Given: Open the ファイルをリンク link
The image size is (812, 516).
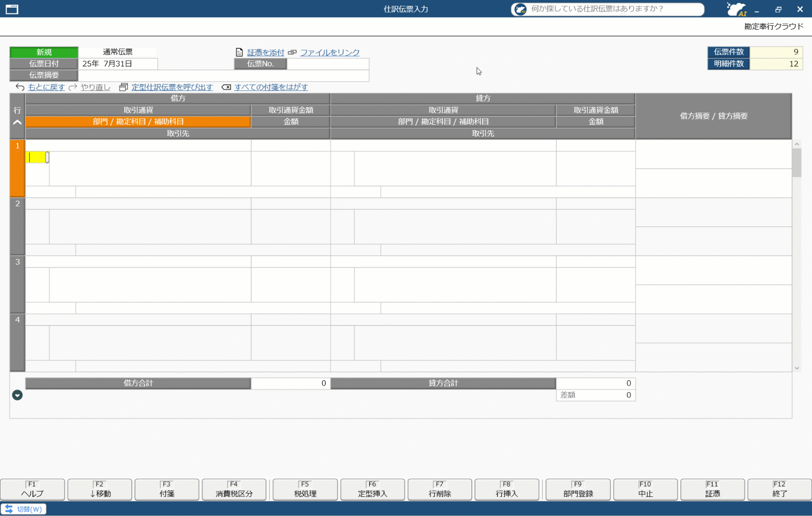Looking at the screenshot, I should [x=329, y=53].
